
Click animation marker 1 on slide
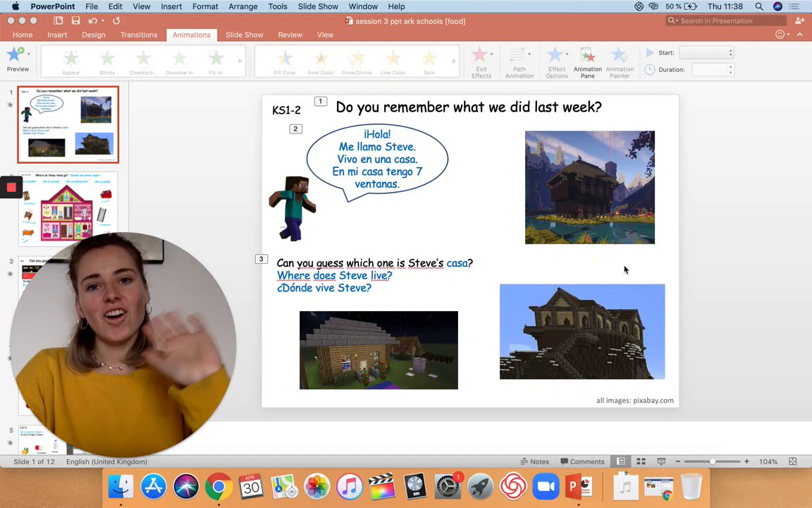321,101
